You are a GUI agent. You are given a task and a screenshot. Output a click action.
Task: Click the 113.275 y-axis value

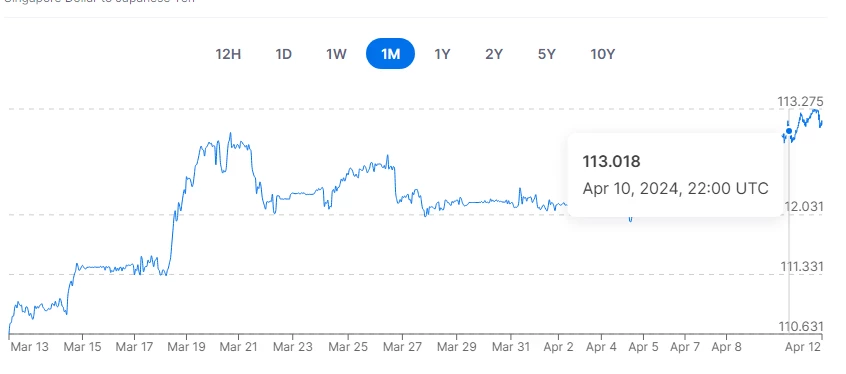tap(800, 101)
